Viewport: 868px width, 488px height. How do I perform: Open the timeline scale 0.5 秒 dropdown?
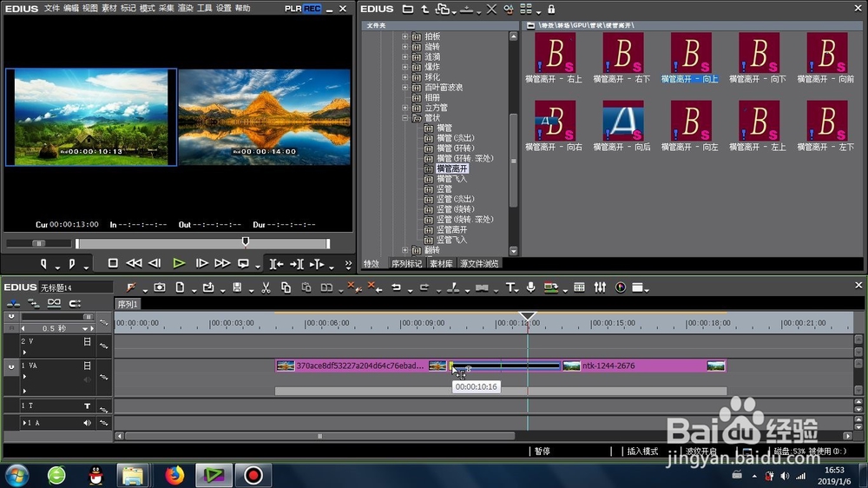click(85, 328)
